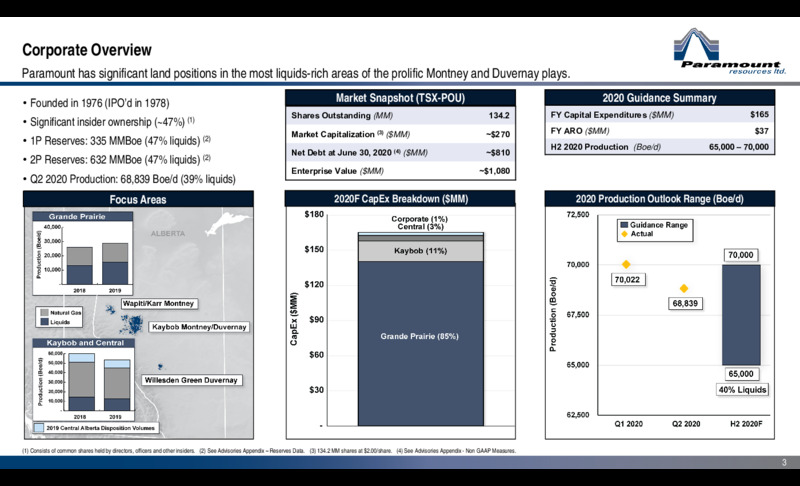Click the 2020 Production Outlook Range header
This screenshot has width=800, height=486.
pos(659,199)
